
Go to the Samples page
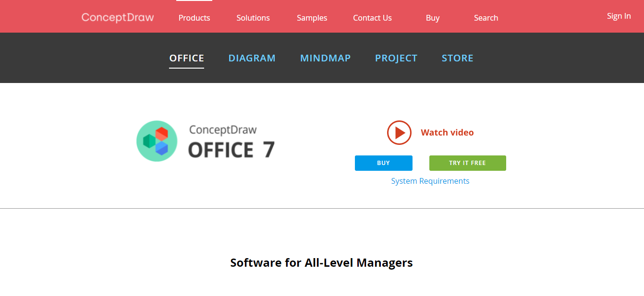coord(312,18)
